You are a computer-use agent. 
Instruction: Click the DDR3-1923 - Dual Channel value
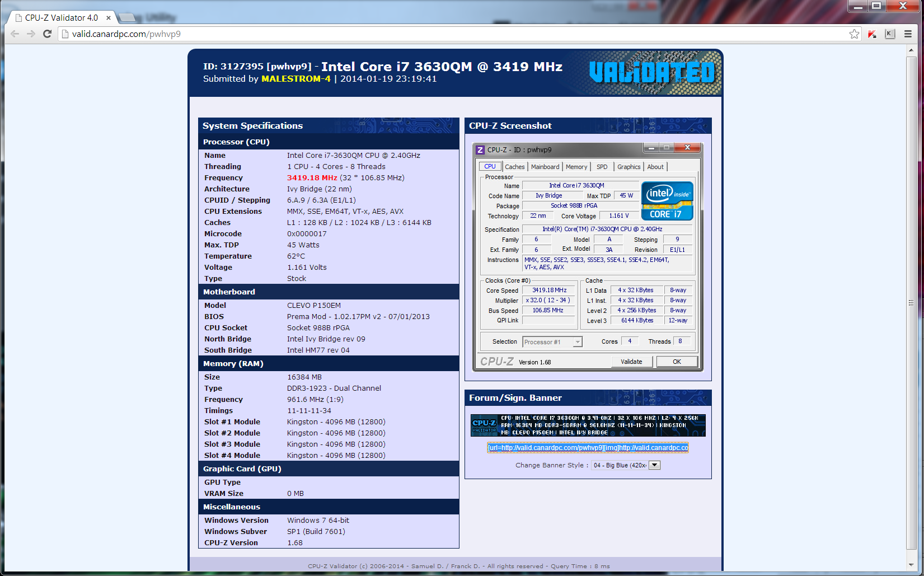[334, 388]
